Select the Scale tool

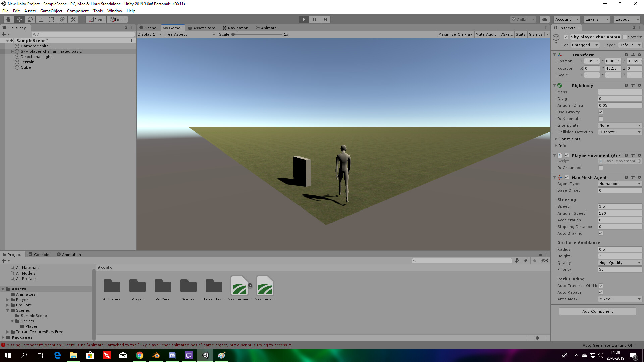pos(41,19)
